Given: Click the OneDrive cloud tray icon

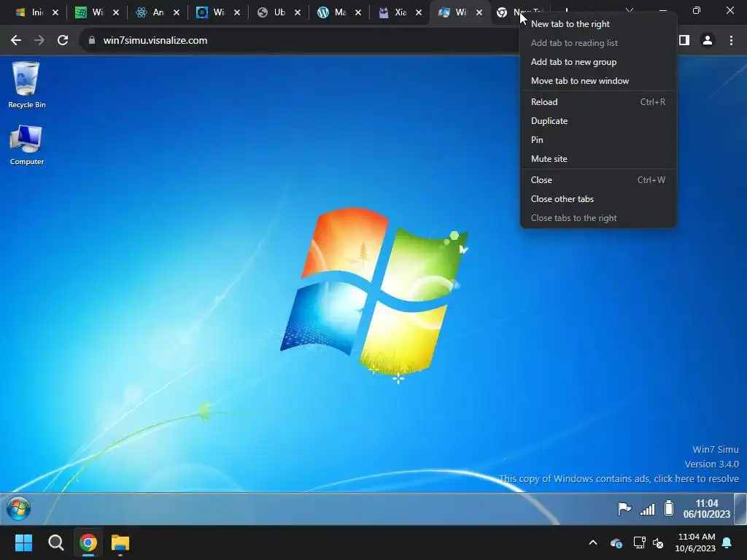Looking at the screenshot, I should coord(616,542).
